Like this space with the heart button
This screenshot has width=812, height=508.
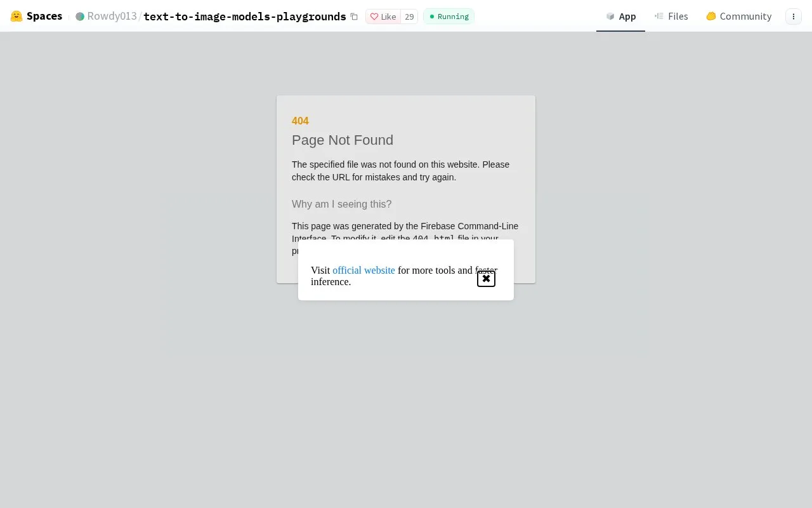(x=383, y=17)
